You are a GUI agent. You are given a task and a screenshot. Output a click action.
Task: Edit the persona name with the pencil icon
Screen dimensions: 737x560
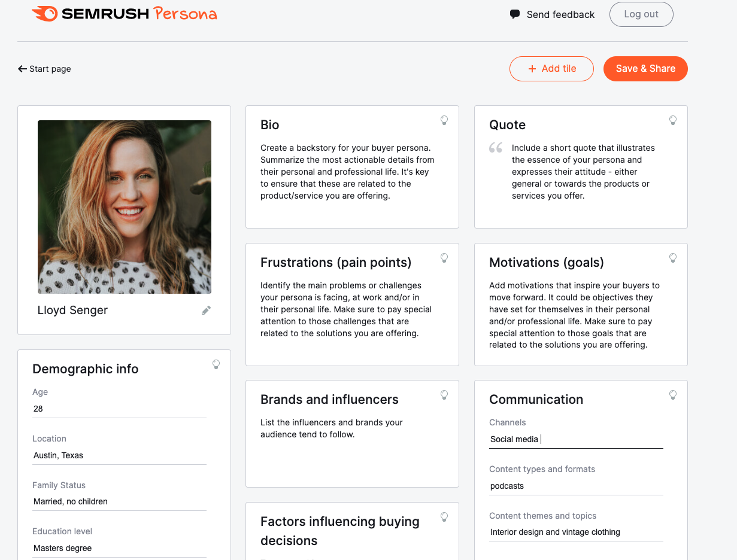(x=206, y=310)
